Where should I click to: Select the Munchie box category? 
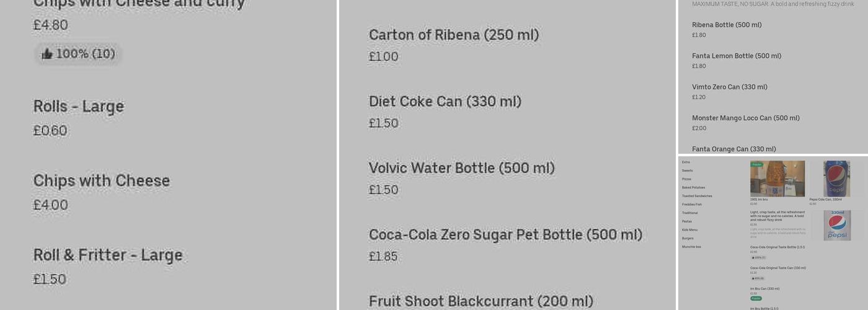tap(691, 247)
